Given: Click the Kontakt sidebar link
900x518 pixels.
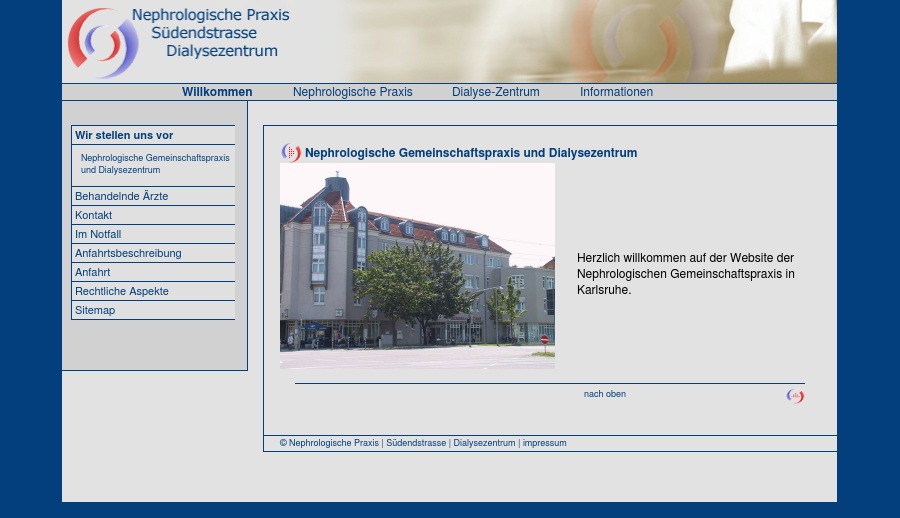Looking at the screenshot, I should click(x=93, y=215).
